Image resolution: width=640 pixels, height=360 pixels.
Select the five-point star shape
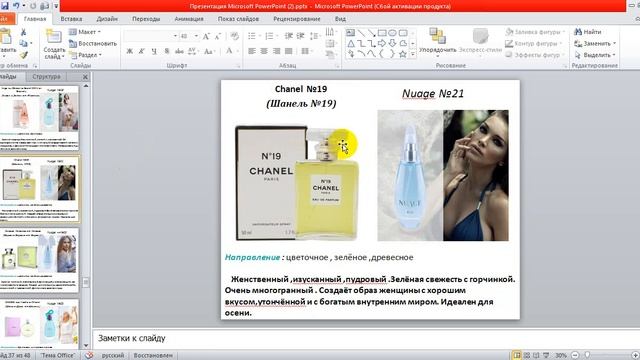pyautogui.click(x=403, y=54)
